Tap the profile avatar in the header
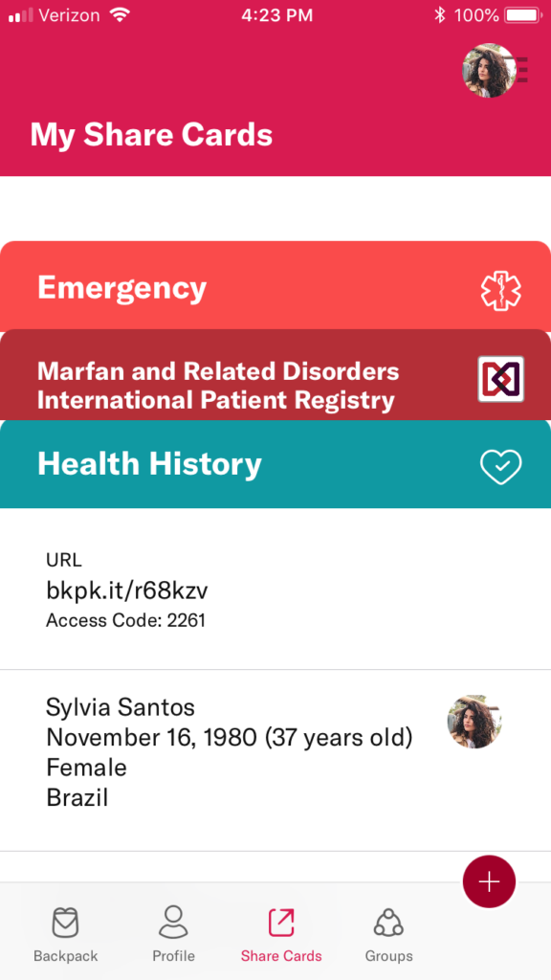Screen dimensions: 551x980 489,70
